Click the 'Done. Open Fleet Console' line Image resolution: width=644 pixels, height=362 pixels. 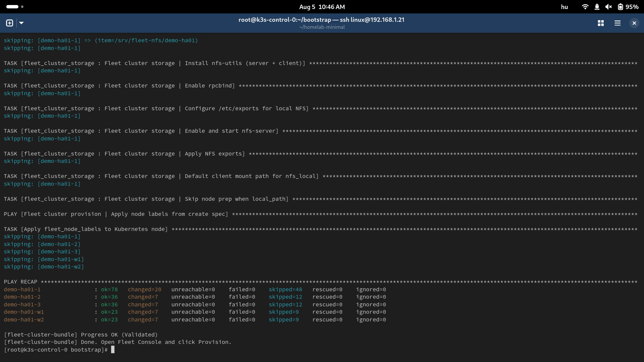click(x=118, y=342)
